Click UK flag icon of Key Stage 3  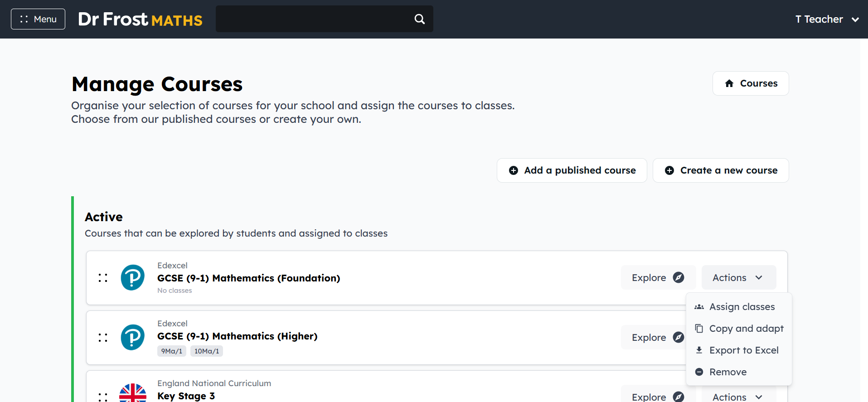pyautogui.click(x=133, y=393)
